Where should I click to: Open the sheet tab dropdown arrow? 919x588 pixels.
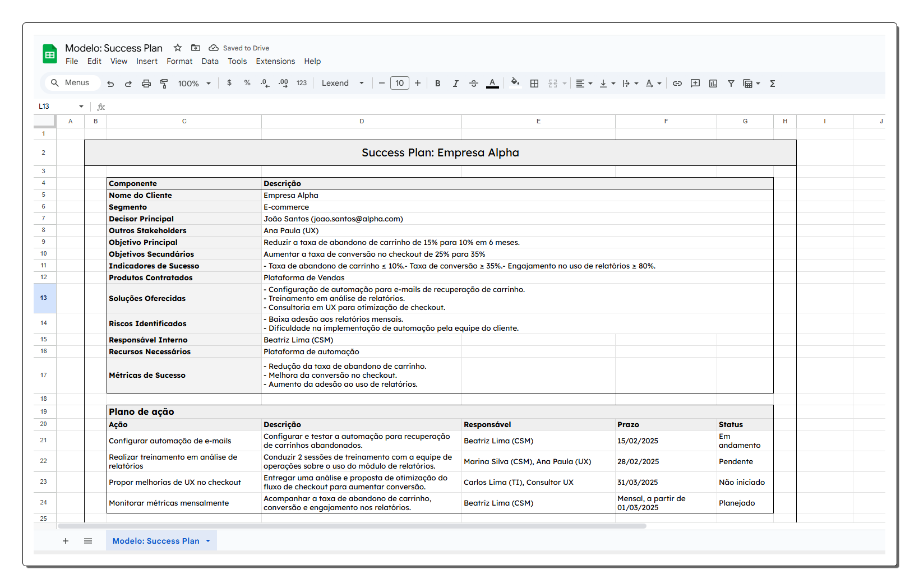tap(208, 541)
